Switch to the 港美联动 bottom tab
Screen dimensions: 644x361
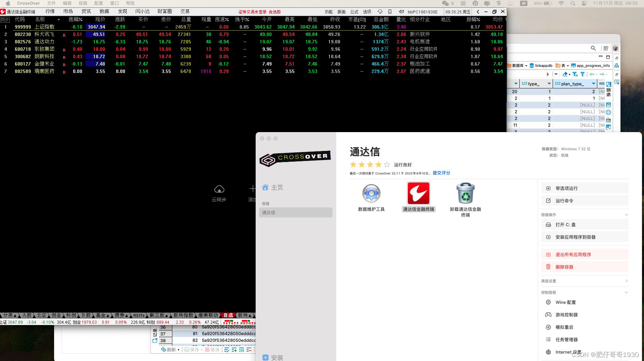click(x=208, y=315)
